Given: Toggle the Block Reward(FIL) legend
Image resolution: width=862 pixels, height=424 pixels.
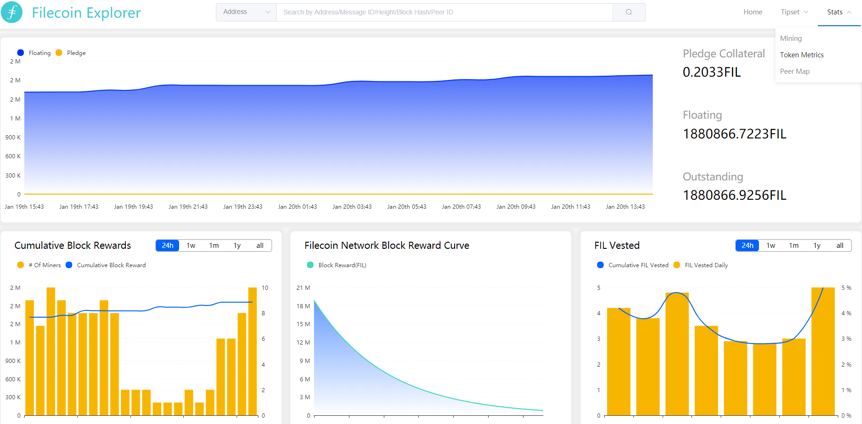Looking at the screenshot, I should [336, 265].
